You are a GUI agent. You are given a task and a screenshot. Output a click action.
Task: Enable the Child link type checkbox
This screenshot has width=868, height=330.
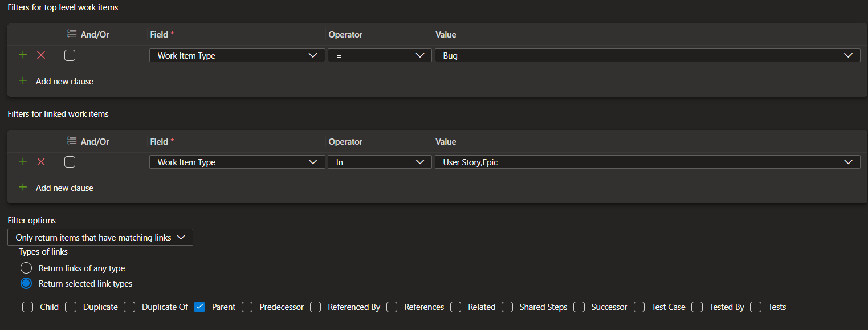pos(27,307)
